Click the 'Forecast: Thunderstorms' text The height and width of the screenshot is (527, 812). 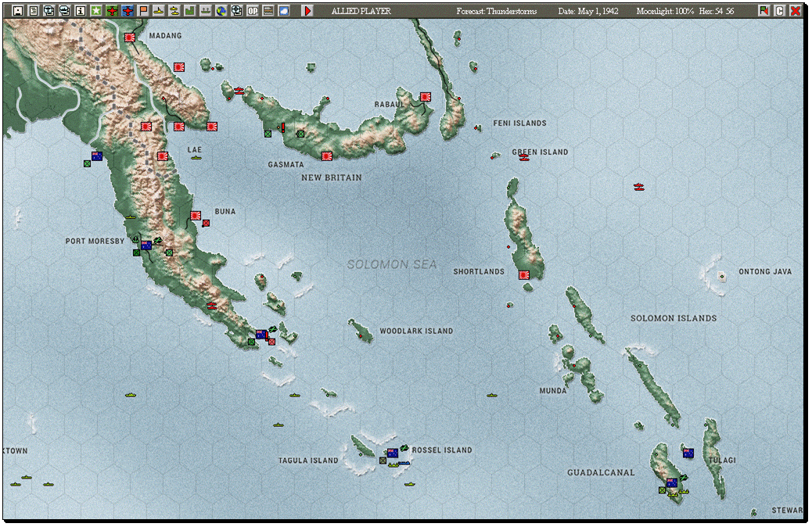pos(497,11)
